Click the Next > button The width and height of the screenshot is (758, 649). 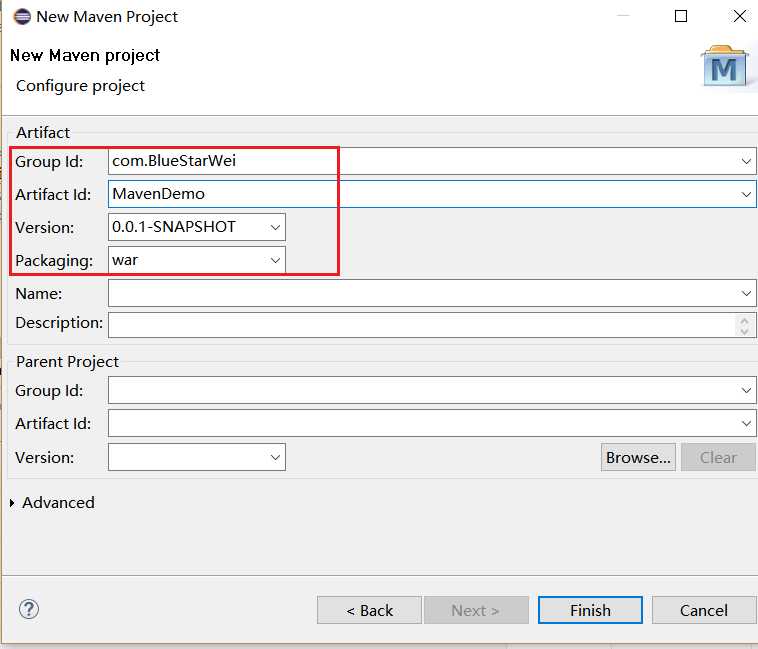click(476, 610)
